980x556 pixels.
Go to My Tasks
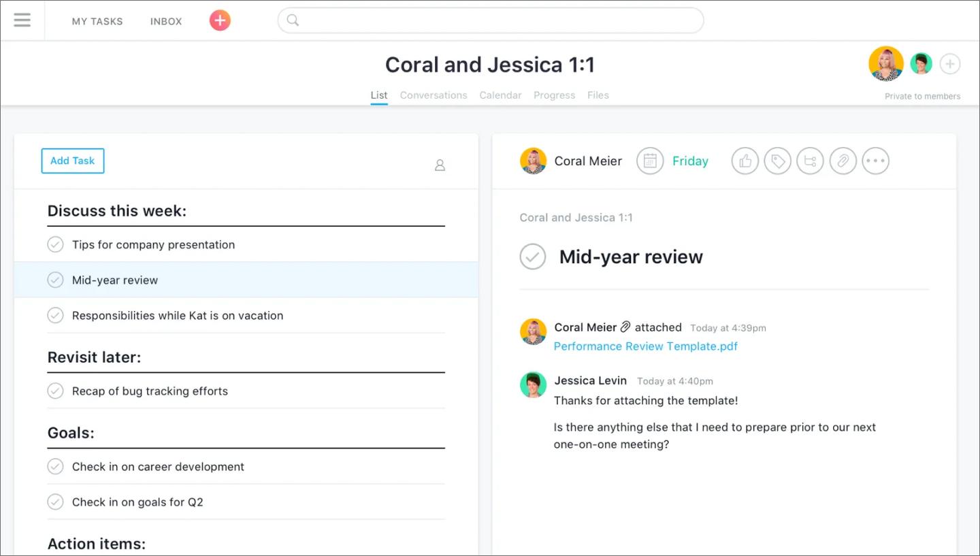click(97, 21)
